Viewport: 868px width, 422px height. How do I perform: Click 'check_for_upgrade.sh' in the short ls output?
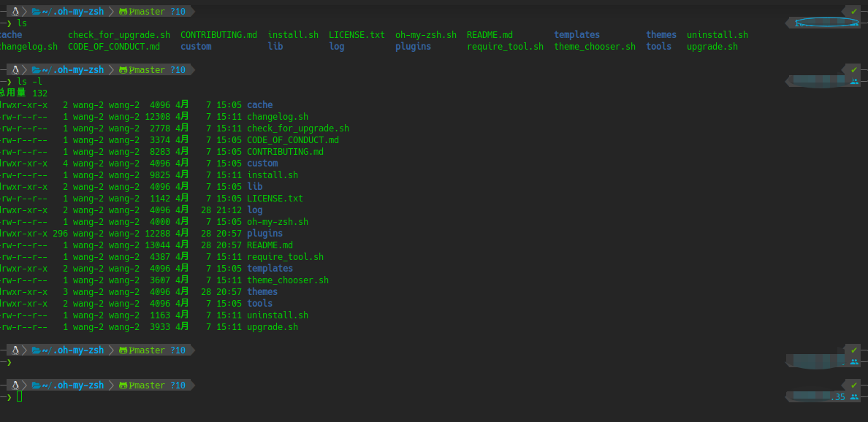tap(119, 35)
